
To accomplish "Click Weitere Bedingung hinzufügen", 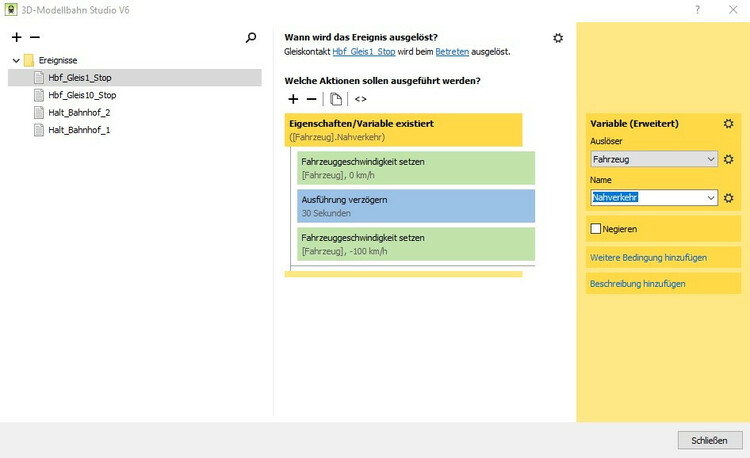I will coord(648,257).
